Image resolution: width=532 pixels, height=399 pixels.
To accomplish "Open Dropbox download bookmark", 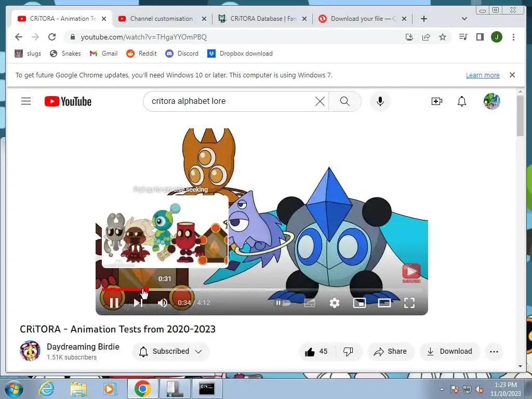I will pyautogui.click(x=240, y=54).
